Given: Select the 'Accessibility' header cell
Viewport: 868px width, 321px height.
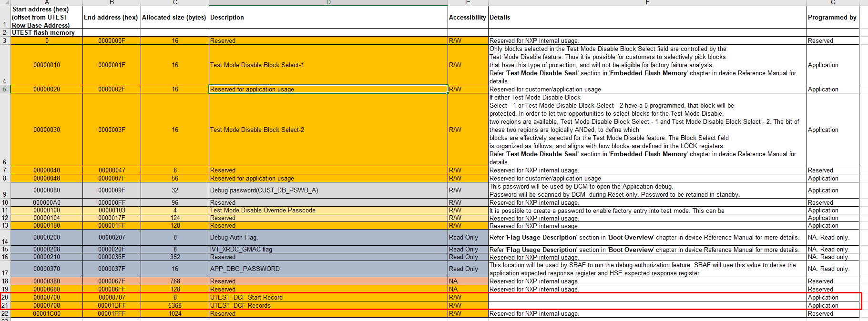Looking at the screenshot, I should [x=468, y=17].
